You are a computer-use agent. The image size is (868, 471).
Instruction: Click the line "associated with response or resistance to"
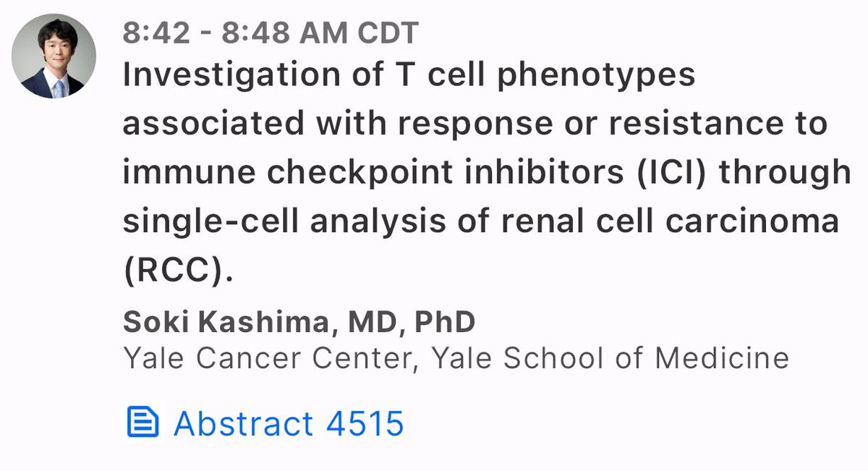tap(475, 124)
